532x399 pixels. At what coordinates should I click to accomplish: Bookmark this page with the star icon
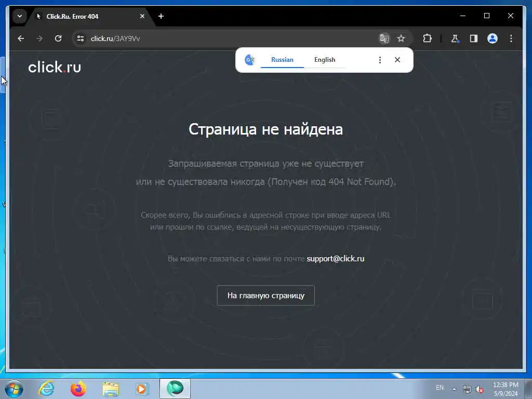pos(401,38)
